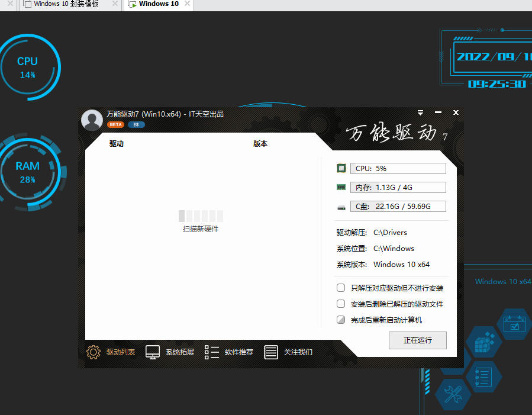Click the 09:25:30 clock text
Viewport: 532px width, 415px height.
click(x=496, y=84)
